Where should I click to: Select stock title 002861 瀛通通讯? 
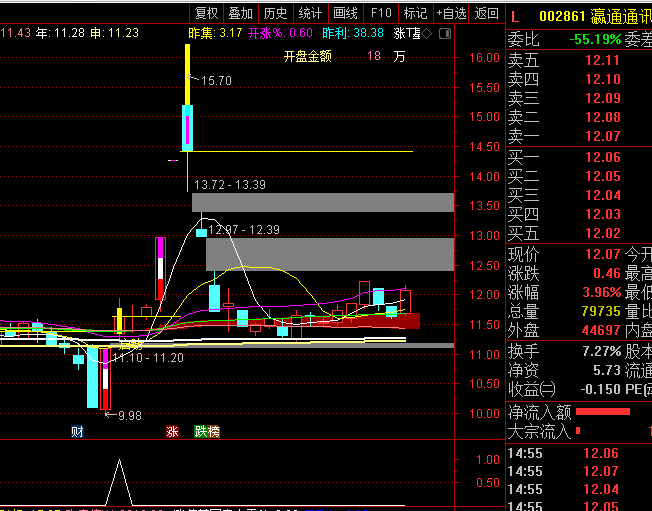[x=595, y=17]
